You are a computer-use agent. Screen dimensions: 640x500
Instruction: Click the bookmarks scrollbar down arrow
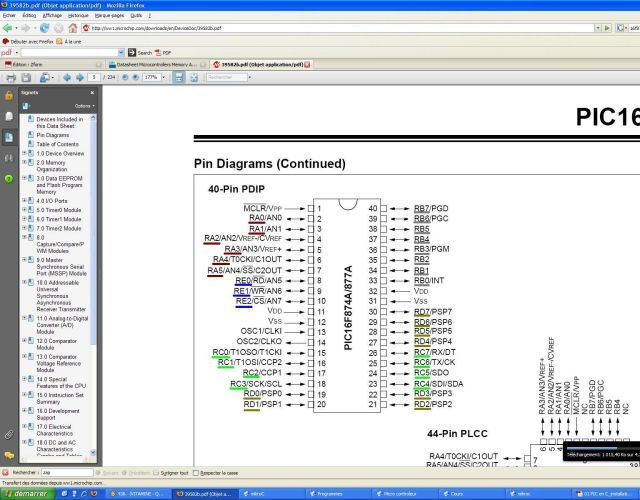(x=93, y=452)
